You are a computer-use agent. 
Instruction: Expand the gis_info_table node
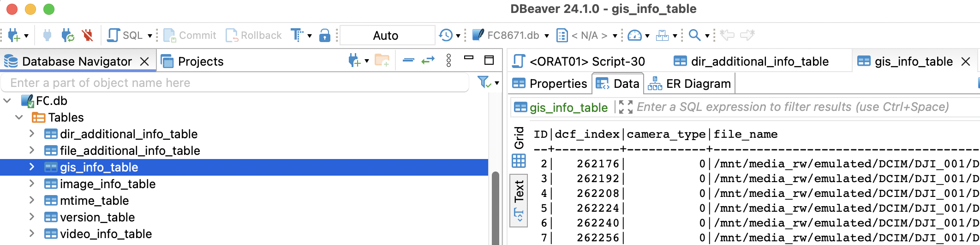[x=31, y=167]
